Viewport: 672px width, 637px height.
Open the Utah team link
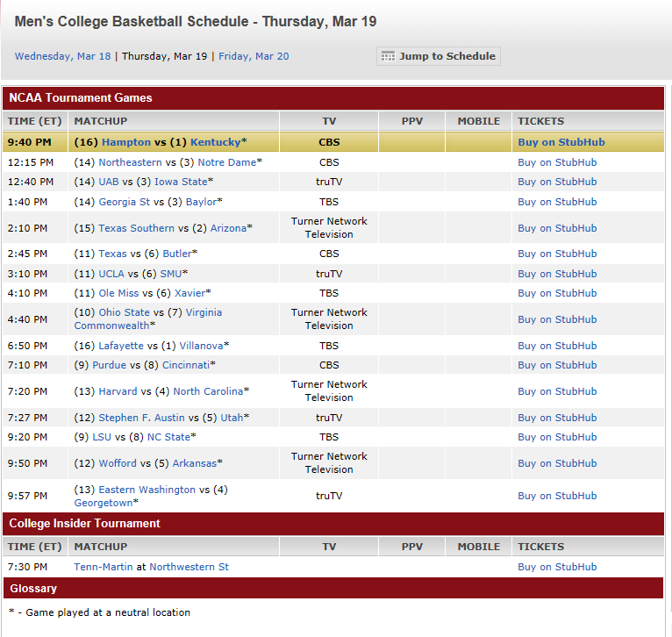(x=232, y=418)
